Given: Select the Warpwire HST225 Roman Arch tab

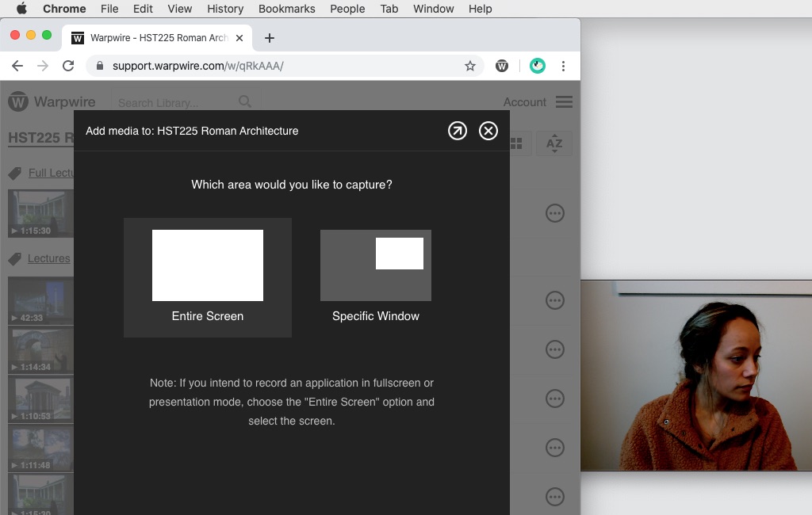Looking at the screenshot, I should click(x=157, y=38).
